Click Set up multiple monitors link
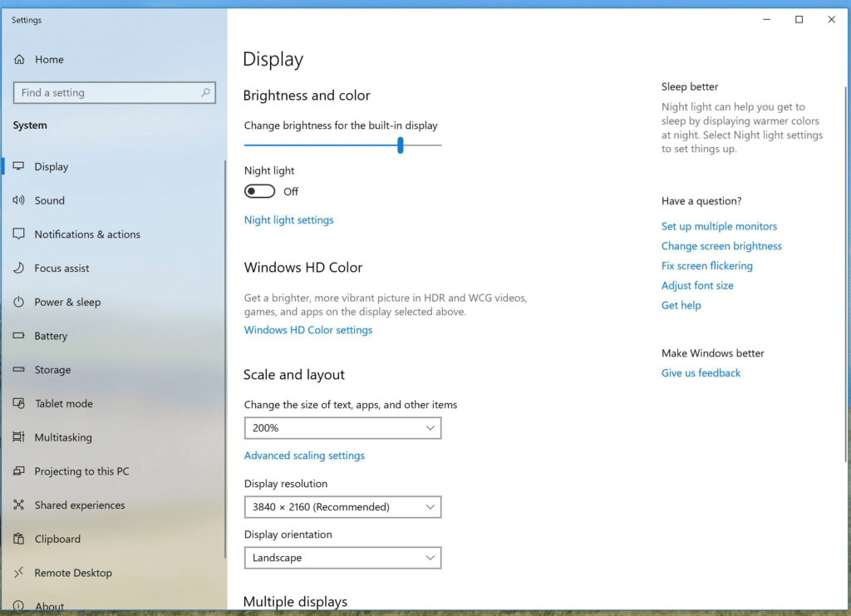The image size is (851, 616). click(x=719, y=226)
